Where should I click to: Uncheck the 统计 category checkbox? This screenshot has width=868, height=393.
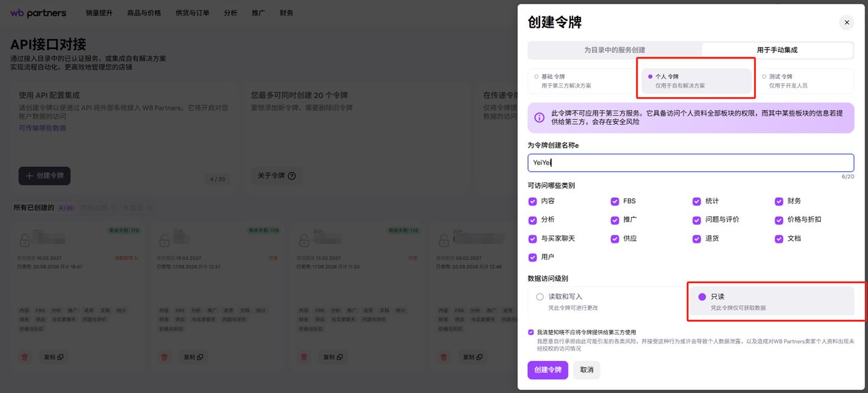(697, 201)
